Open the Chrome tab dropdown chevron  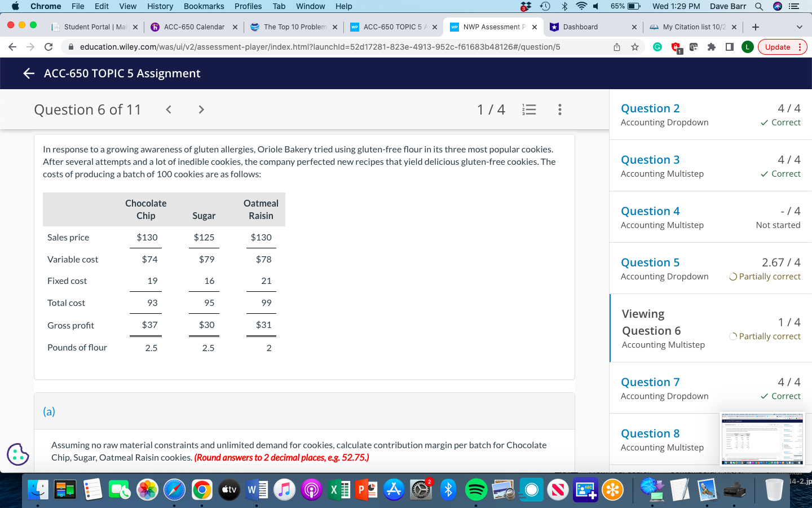pyautogui.click(x=800, y=27)
